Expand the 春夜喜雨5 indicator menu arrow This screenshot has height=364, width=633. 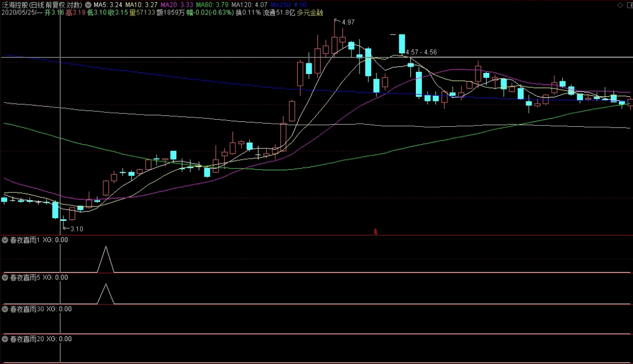pyautogui.click(x=5, y=277)
